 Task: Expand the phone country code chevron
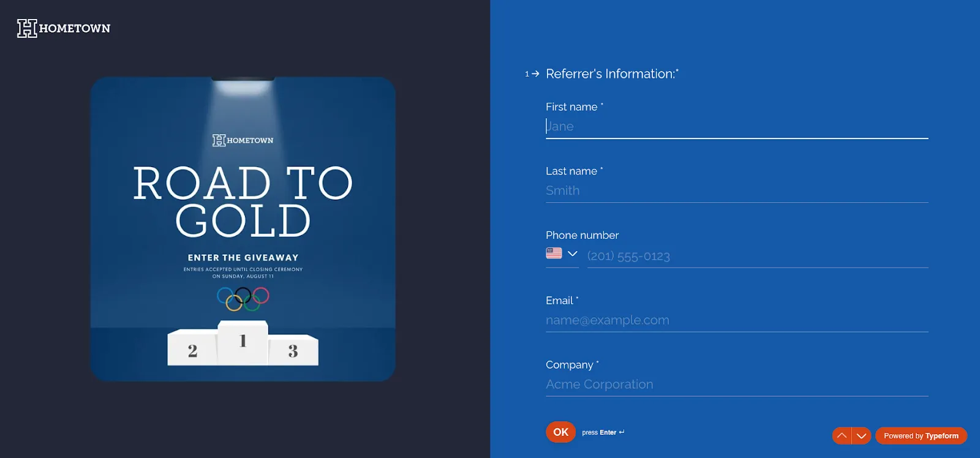[573, 253]
